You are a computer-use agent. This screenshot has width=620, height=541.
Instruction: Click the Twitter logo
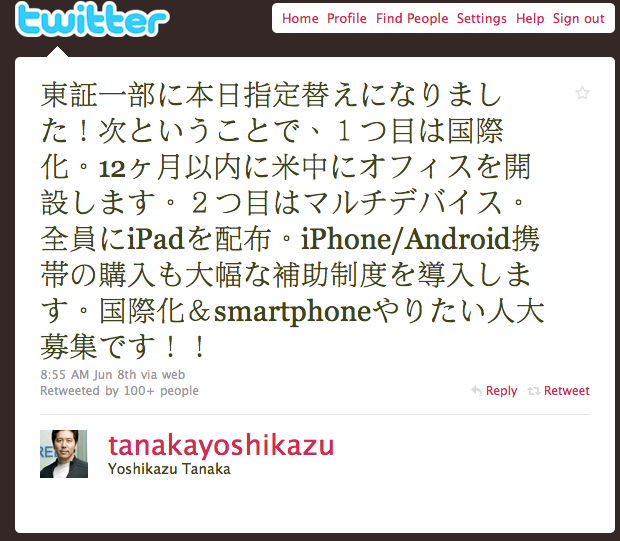click(x=92, y=20)
